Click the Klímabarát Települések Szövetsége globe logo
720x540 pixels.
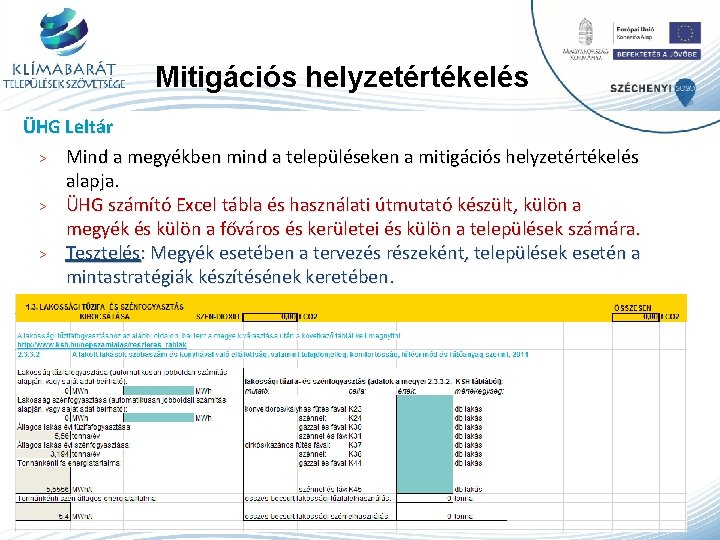(x=63, y=31)
